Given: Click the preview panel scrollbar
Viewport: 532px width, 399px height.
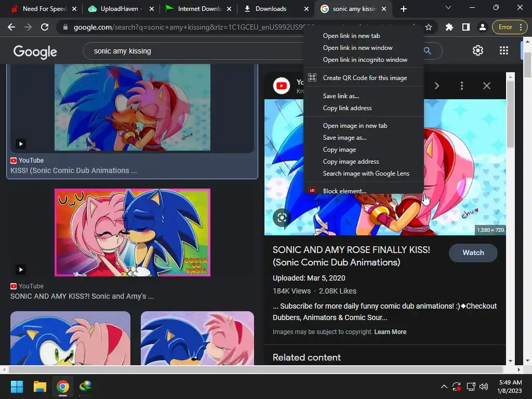Looking at the screenshot, I should pyautogui.click(x=510, y=114).
